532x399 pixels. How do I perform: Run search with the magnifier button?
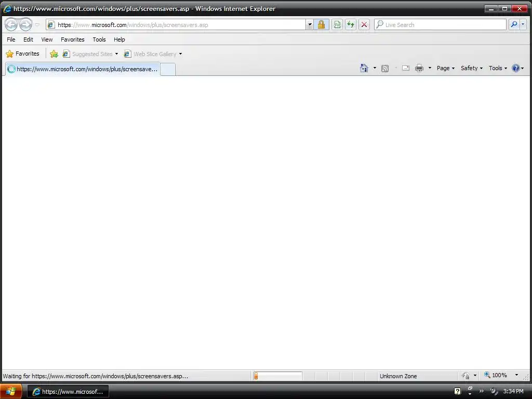(514, 24)
